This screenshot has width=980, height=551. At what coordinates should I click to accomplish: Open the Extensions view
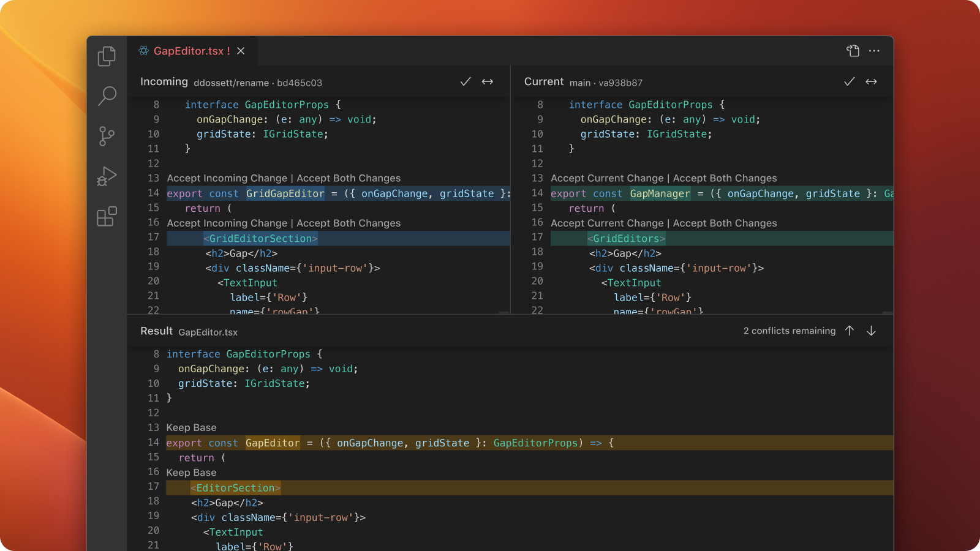pyautogui.click(x=107, y=216)
